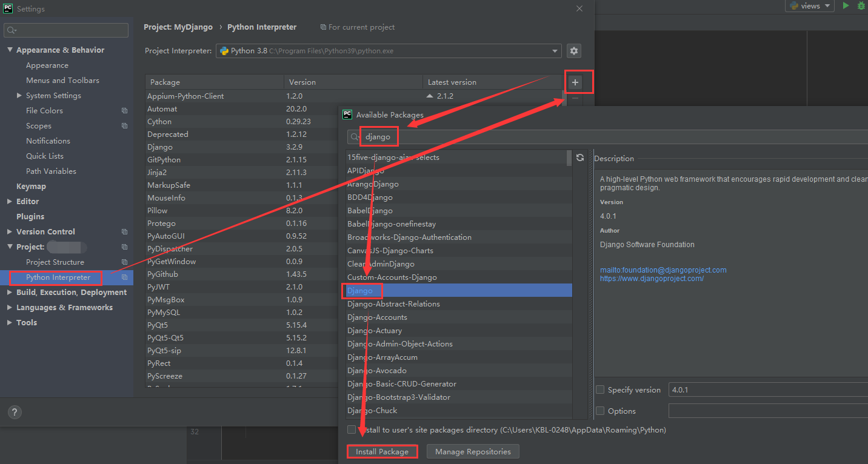Select the highlighted Django package in Available Packages
The width and height of the screenshot is (868, 464).
click(459, 291)
